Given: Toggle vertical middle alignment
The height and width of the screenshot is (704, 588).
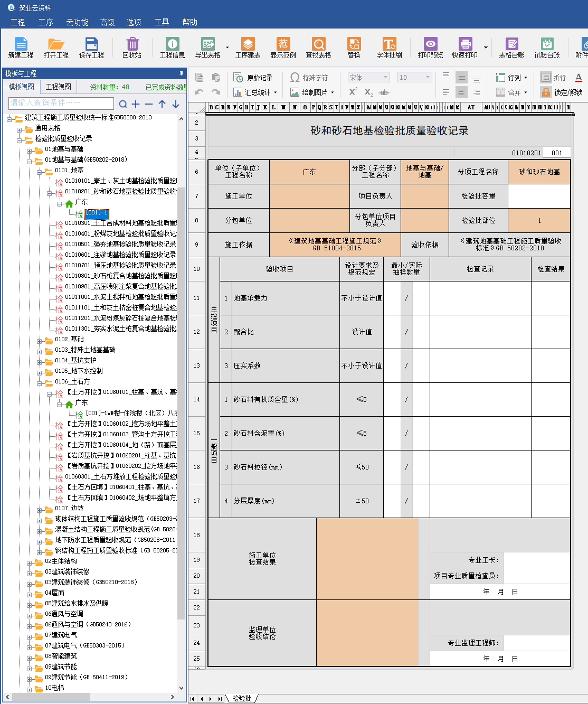Looking at the screenshot, I should pyautogui.click(x=461, y=78).
